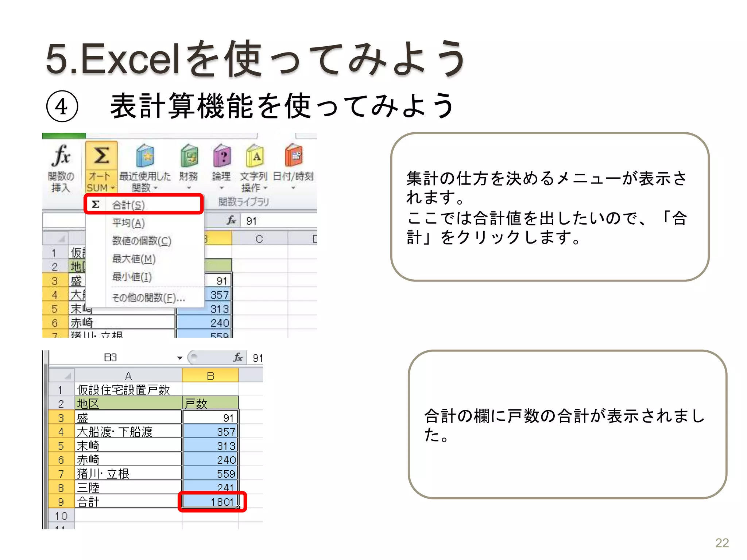Select row 10 header in lower sheet

tap(61, 516)
